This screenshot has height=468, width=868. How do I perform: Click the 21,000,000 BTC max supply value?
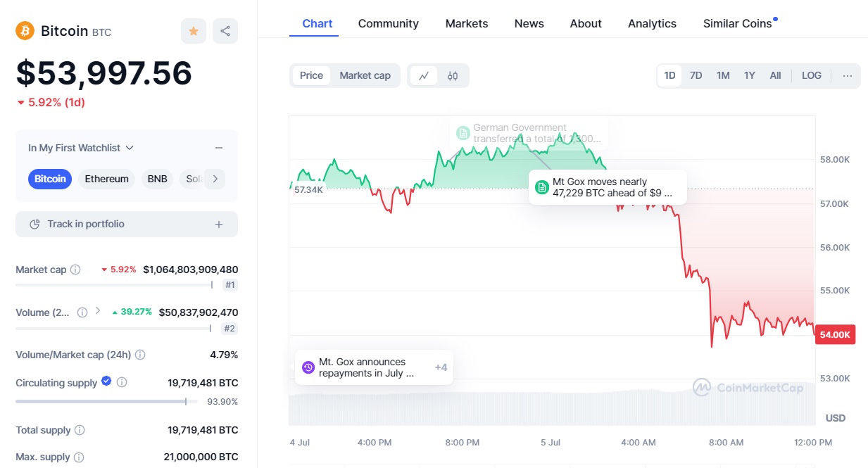point(201,457)
